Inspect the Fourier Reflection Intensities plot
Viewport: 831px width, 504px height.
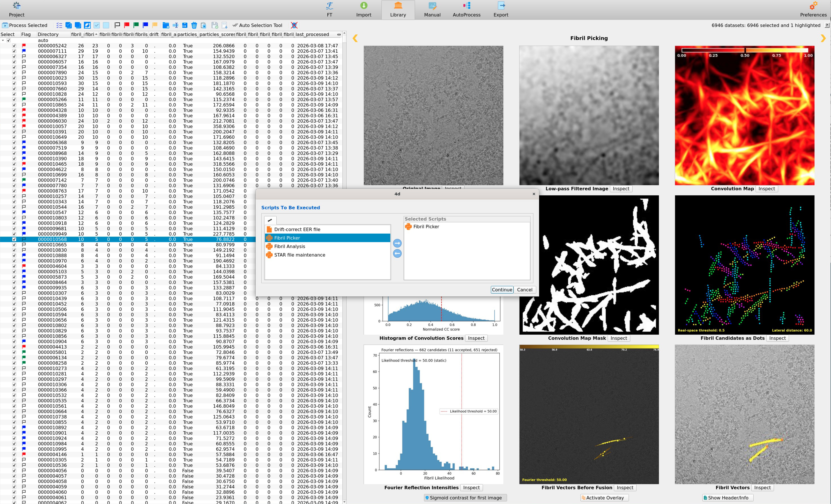pyautogui.click(x=471, y=488)
